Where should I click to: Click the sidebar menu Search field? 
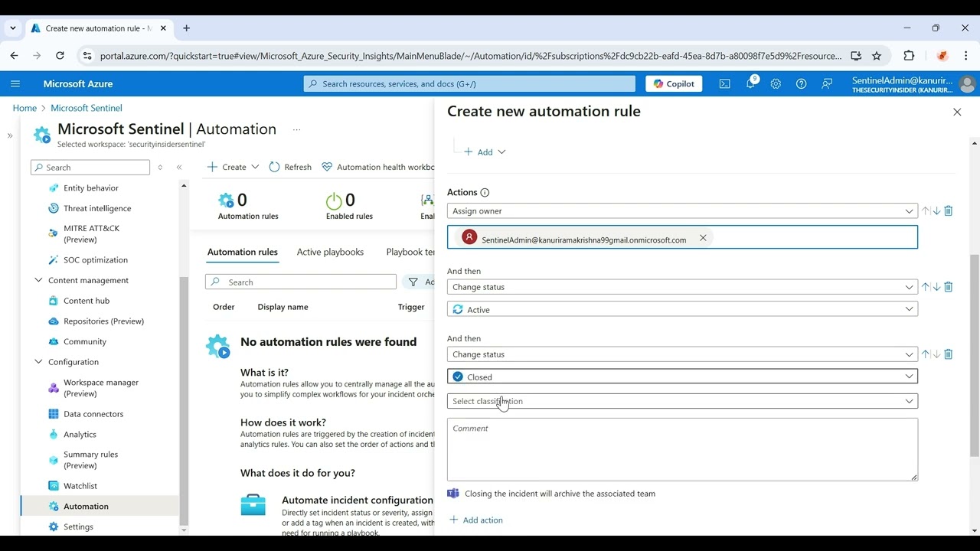click(x=90, y=168)
